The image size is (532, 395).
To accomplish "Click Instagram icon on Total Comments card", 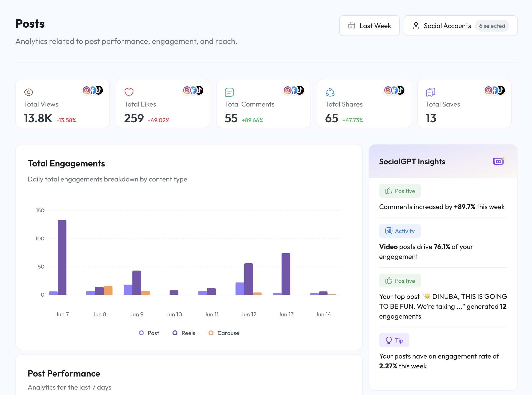I will pos(287,90).
